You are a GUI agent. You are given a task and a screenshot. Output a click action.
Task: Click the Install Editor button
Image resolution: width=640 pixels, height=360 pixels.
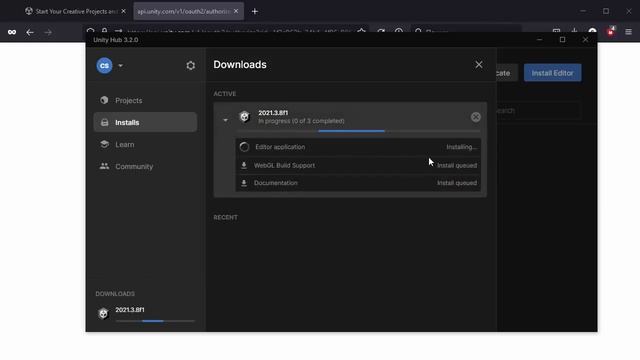click(552, 73)
